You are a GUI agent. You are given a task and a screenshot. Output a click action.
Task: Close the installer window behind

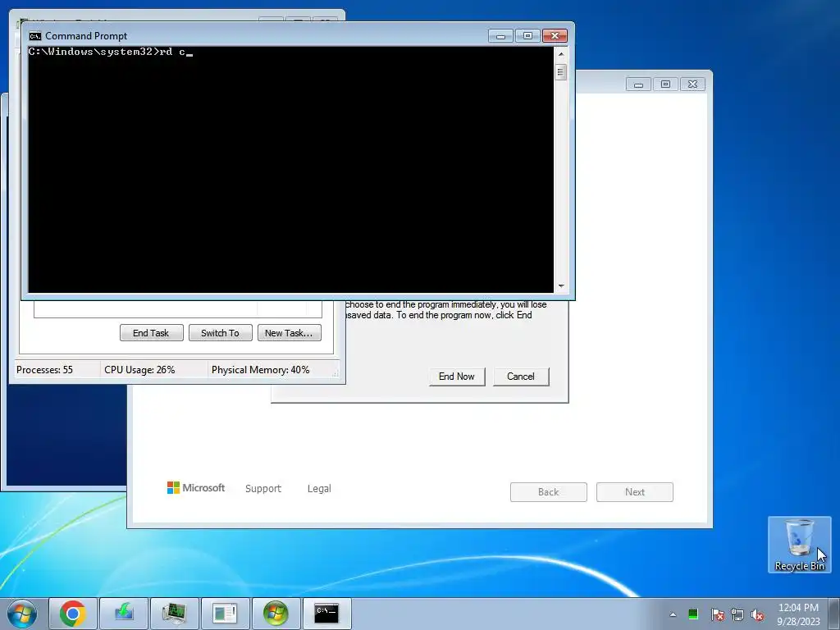(x=692, y=84)
